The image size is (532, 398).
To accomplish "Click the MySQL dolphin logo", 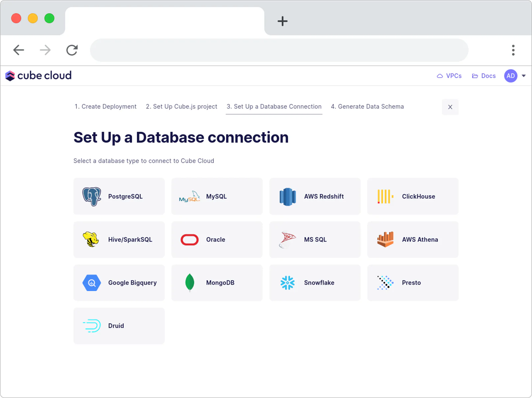I will click(190, 196).
